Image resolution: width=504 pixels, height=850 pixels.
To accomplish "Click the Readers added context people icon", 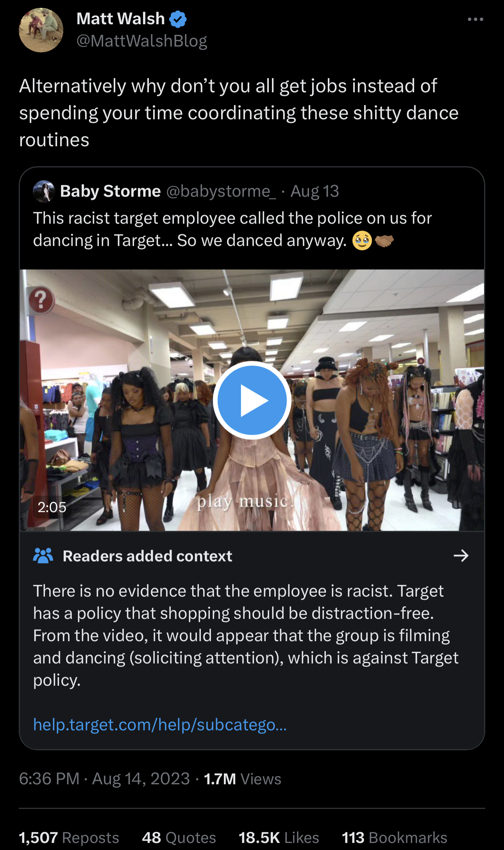I will click(x=43, y=556).
